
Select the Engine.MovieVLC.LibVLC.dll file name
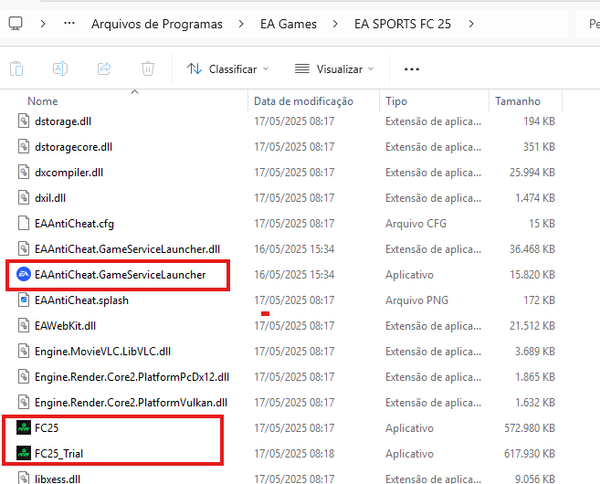[103, 351]
